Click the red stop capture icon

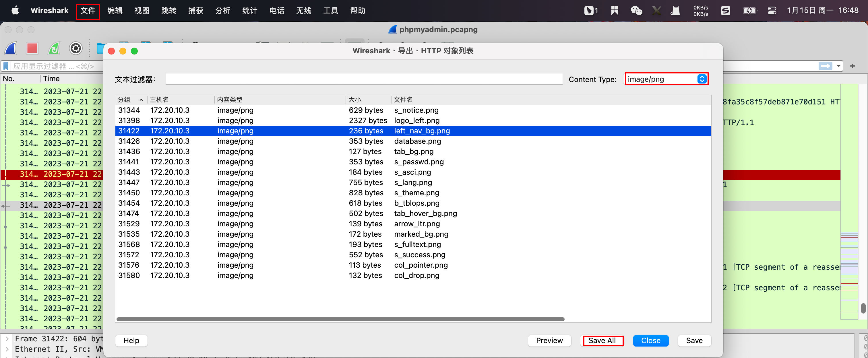point(32,48)
